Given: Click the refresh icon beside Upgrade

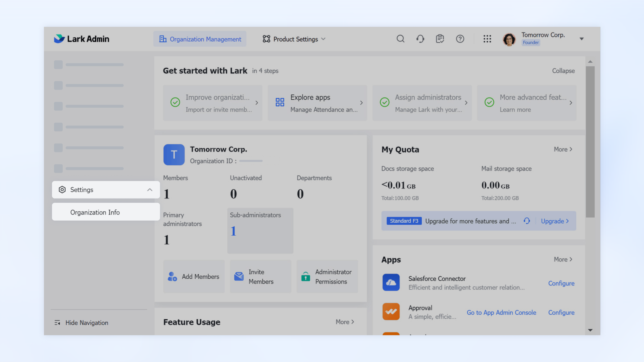Looking at the screenshot, I should pos(527,221).
